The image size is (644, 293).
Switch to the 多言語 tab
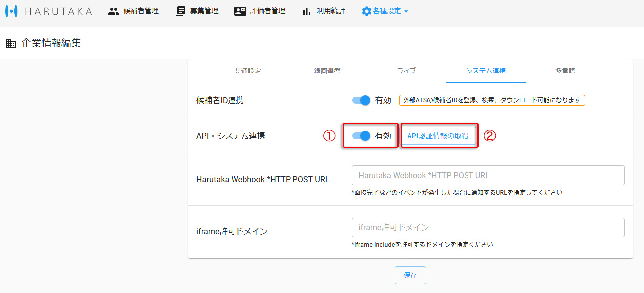[565, 71]
